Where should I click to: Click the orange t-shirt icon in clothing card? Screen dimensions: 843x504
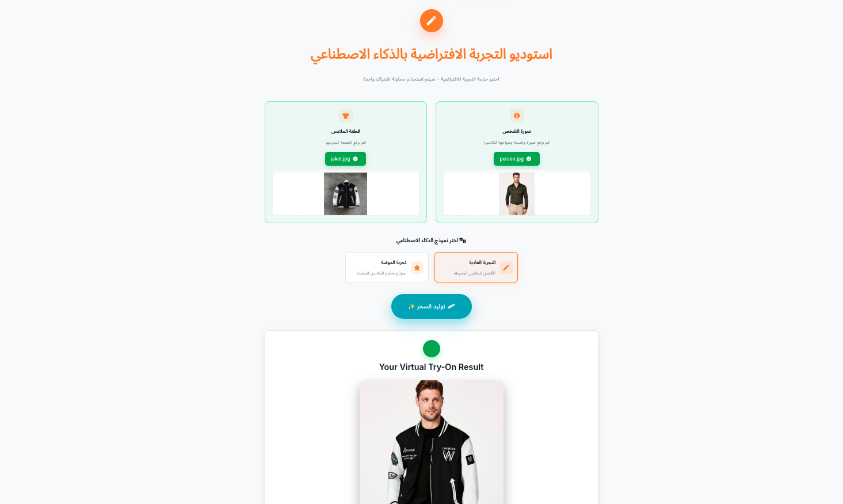[x=346, y=116]
